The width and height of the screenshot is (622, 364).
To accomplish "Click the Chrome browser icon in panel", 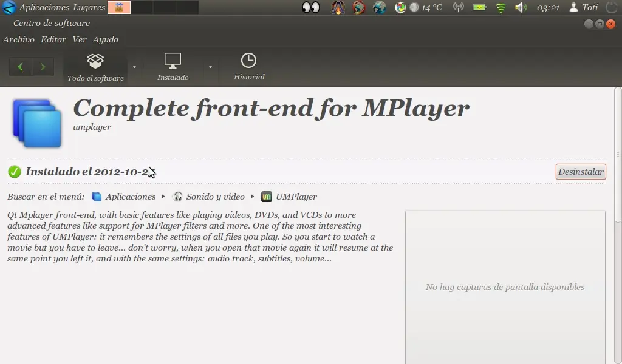I will coord(400,7).
